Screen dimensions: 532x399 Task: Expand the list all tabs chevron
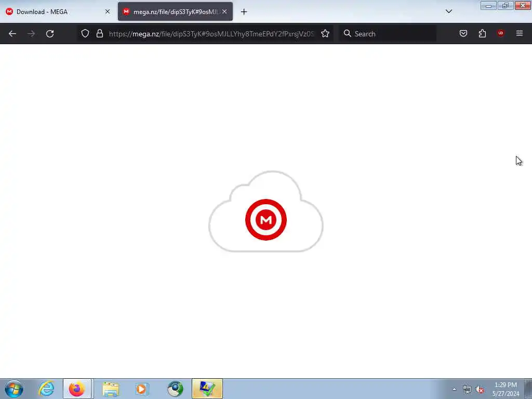click(x=449, y=11)
